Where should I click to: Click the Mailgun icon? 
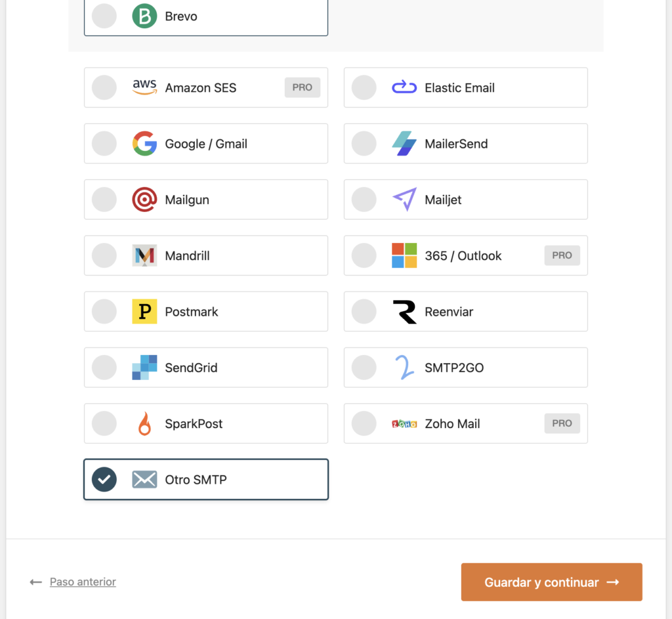coord(144,200)
